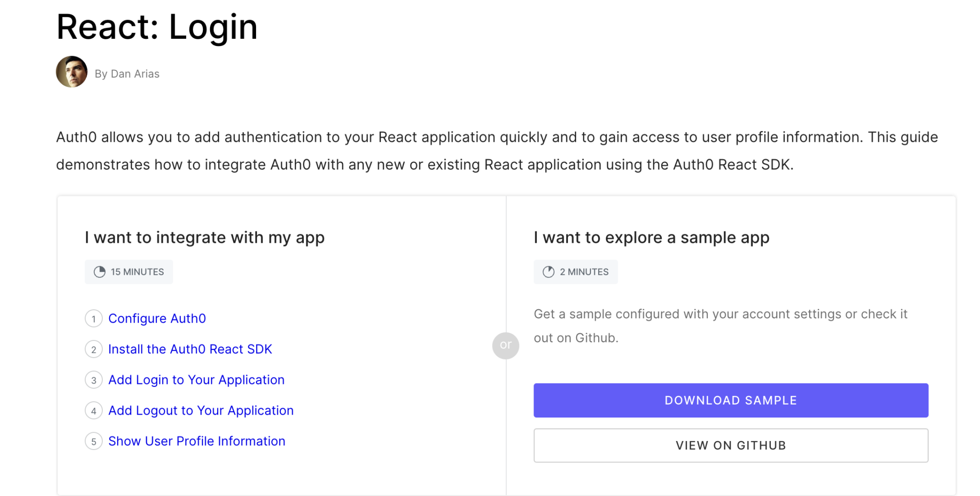The height and width of the screenshot is (496, 980).
Task: Open Add Login to Your Application
Action: (196, 380)
